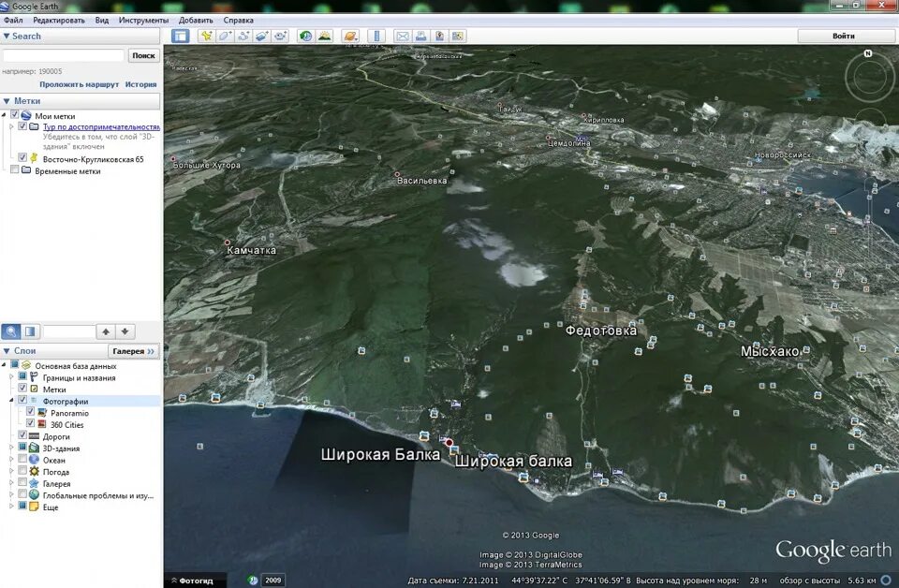Uncheck Тур по достопримечательностям checkbox
This screenshot has height=588, width=899.
point(22,126)
